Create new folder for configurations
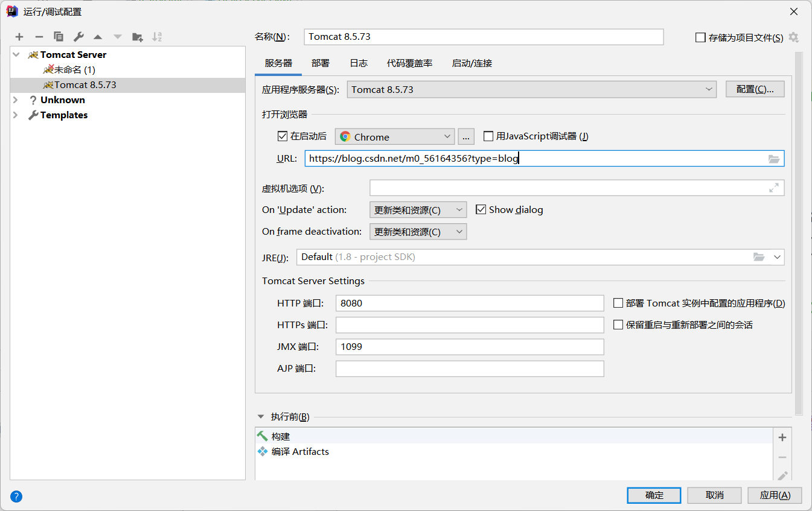The height and width of the screenshot is (511, 812). 138,37
